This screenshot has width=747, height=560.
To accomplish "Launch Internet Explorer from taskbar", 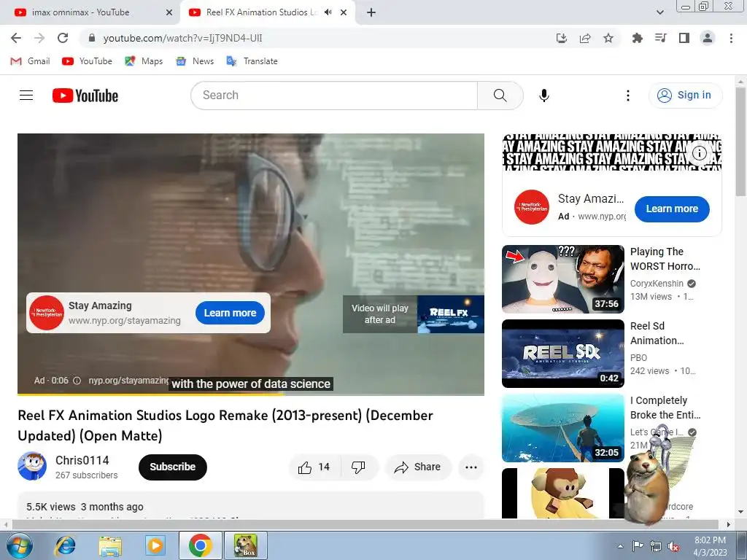I will pyautogui.click(x=65, y=546).
